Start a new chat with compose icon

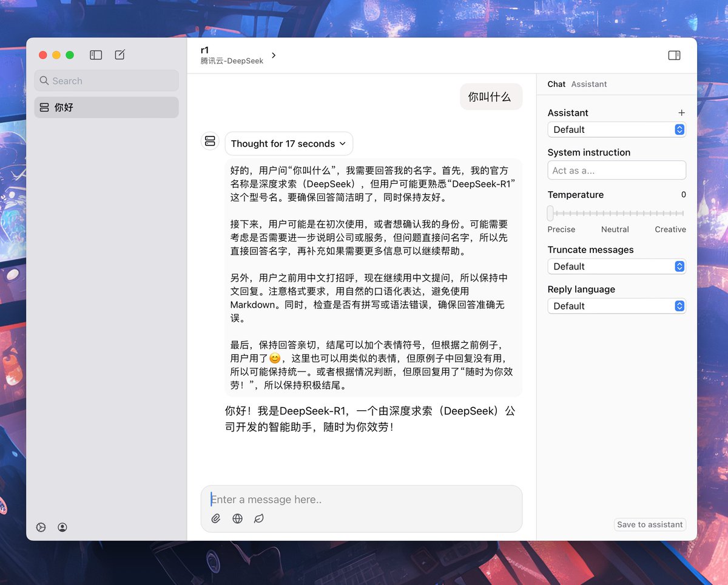click(x=120, y=55)
